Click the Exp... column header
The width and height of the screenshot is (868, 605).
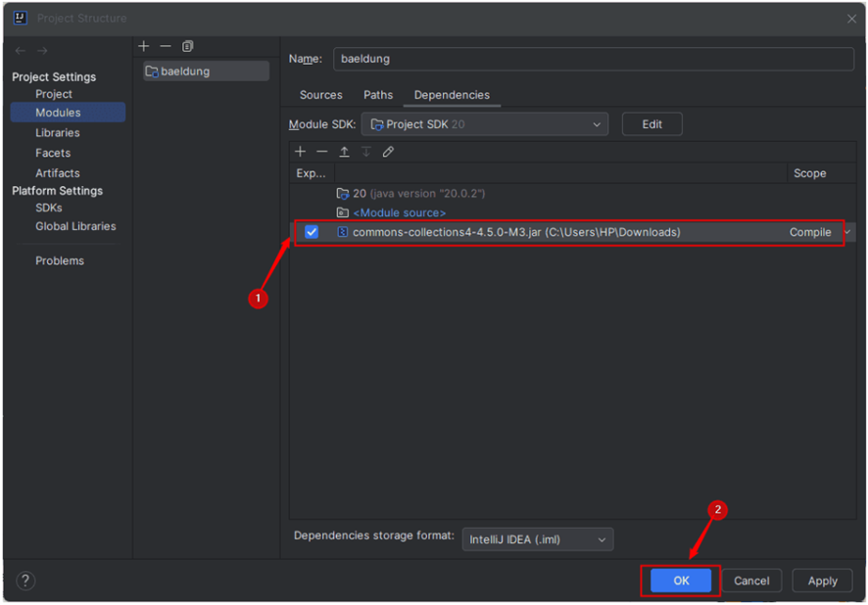pyautogui.click(x=312, y=173)
